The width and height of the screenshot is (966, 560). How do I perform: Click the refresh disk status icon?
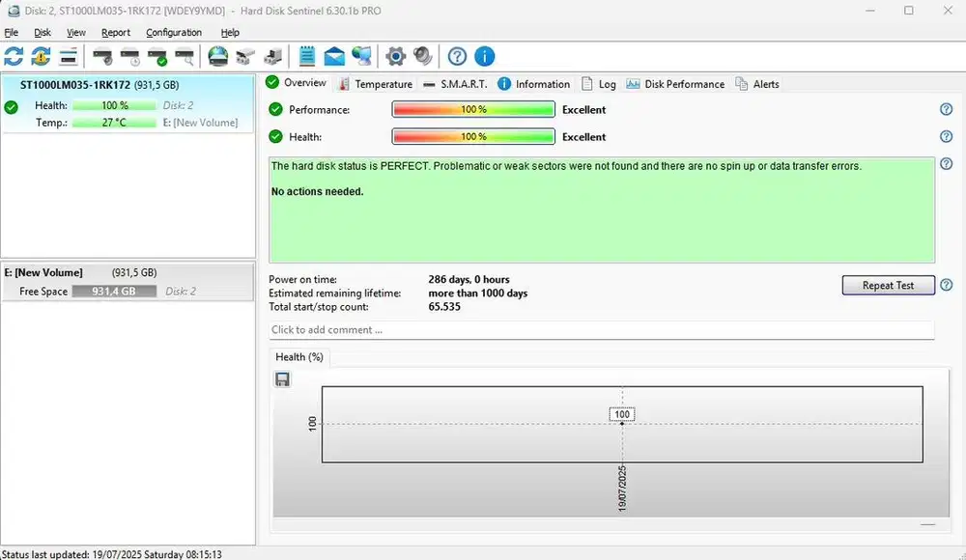[x=14, y=56]
